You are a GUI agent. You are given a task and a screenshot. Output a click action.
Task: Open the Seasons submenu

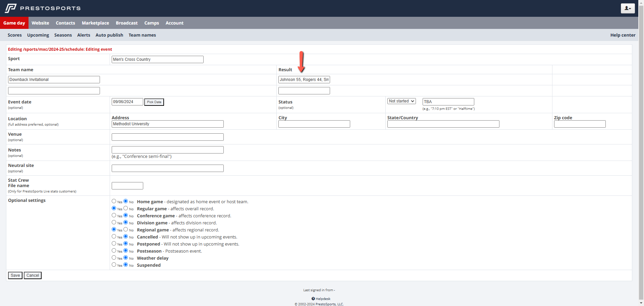(x=63, y=35)
